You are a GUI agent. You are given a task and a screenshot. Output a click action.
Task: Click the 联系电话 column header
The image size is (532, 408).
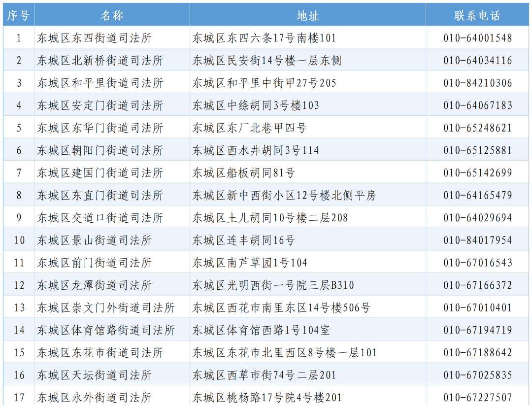point(477,16)
